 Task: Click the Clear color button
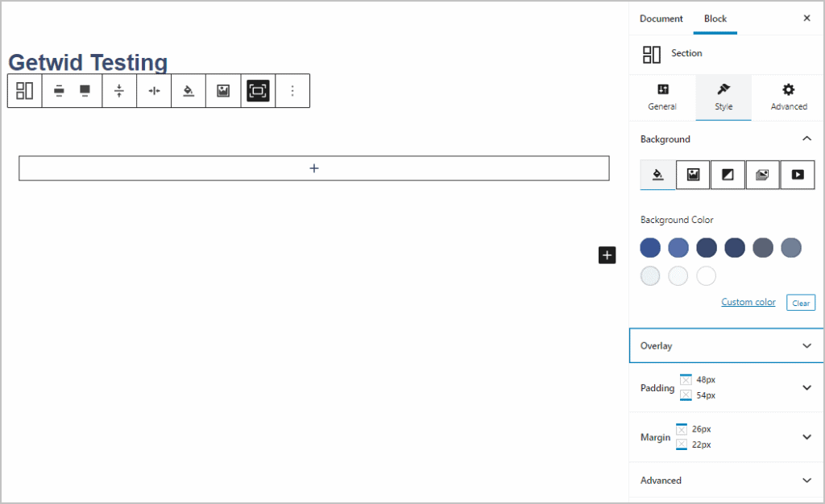coord(801,303)
